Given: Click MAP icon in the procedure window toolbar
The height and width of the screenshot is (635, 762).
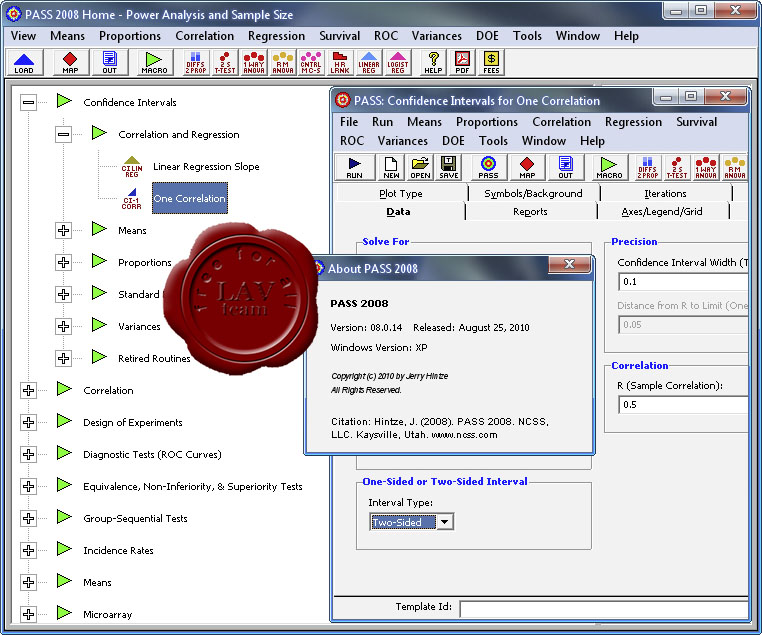Looking at the screenshot, I should coord(527,168).
